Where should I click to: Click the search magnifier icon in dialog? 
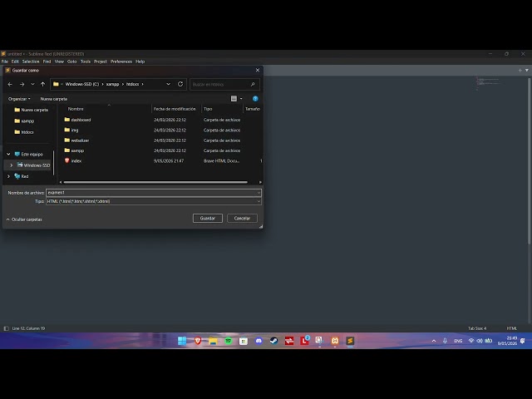point(253,84)
